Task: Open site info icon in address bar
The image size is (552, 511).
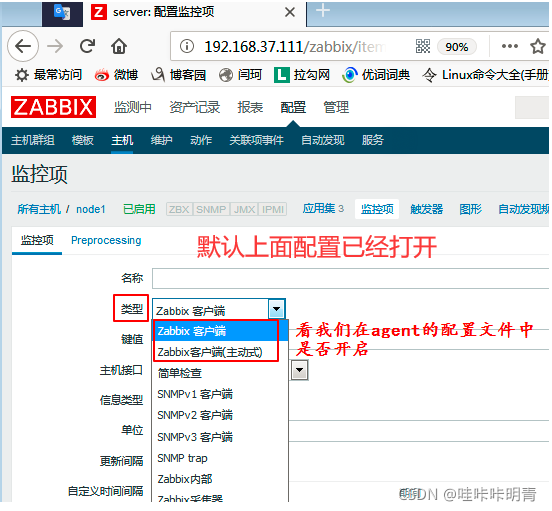Action: [x=187, y=46]
